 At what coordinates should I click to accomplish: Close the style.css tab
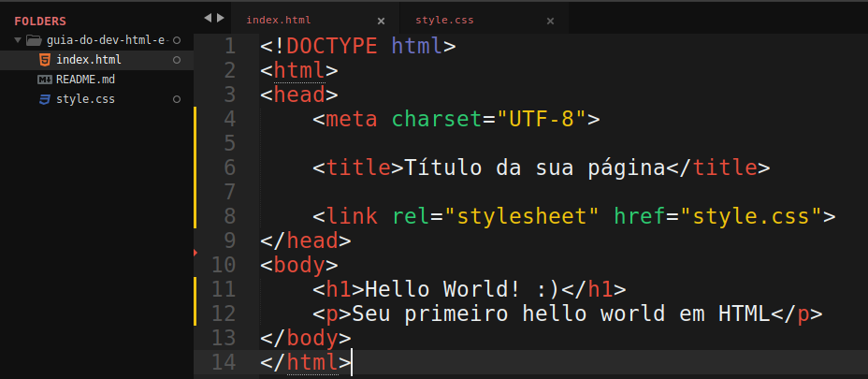tap(550, 21)
